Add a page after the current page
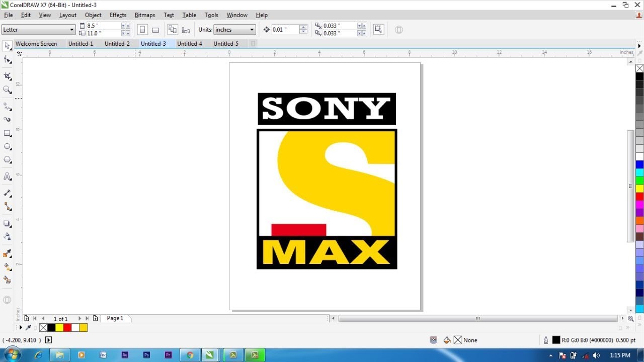Image resolution: width=644 pixels, height=362 pixels. pos(96,318)
